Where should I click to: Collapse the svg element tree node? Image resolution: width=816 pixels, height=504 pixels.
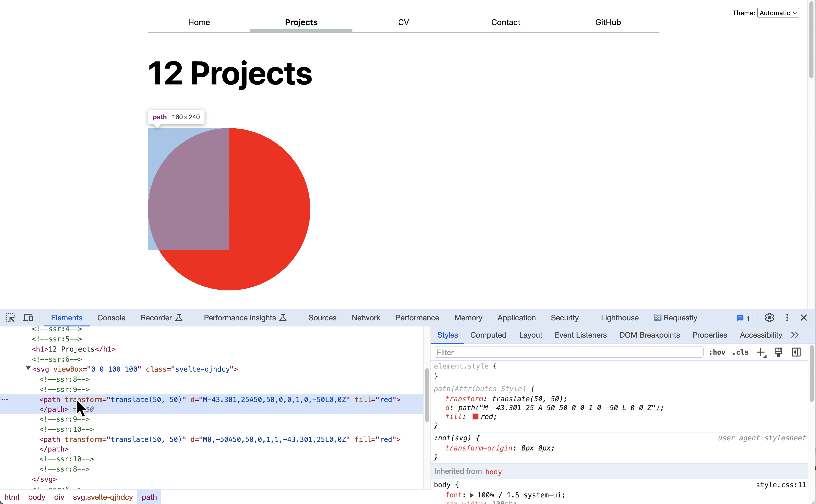tap(28, 368)
